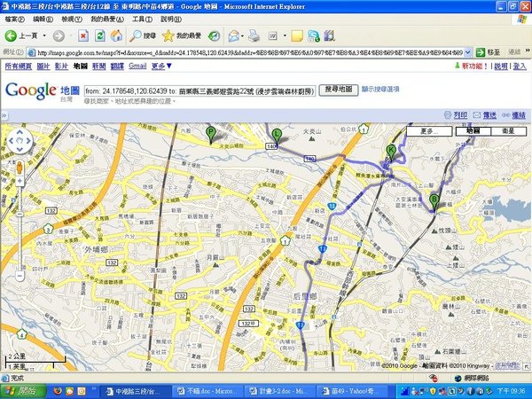
Task: Click the IE Forward arrow button
Action: (59, 35)
